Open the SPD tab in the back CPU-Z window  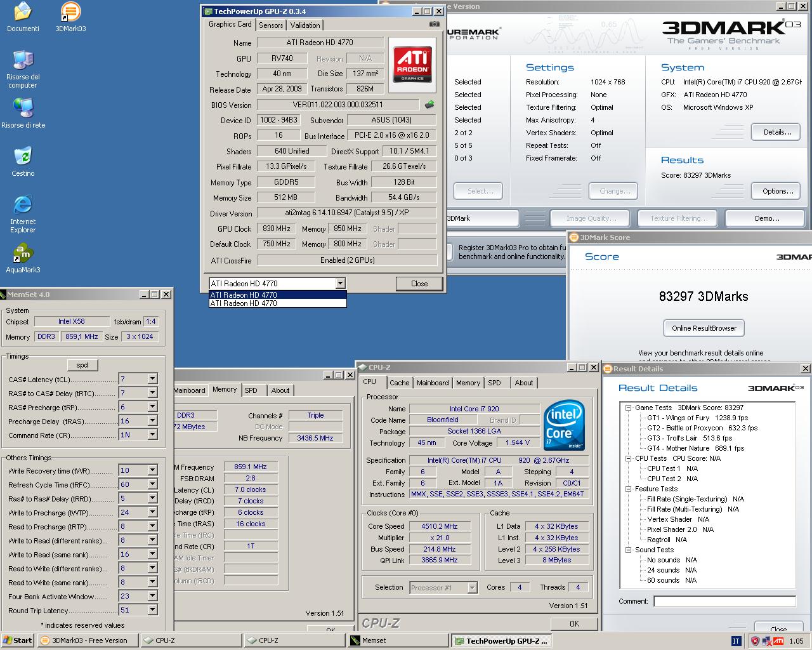click(x=251, y=390)
